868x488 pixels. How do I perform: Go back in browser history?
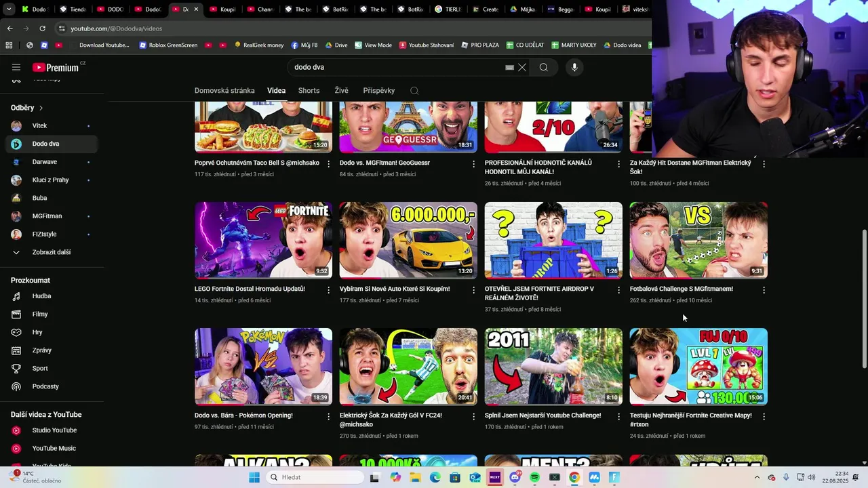9,28
